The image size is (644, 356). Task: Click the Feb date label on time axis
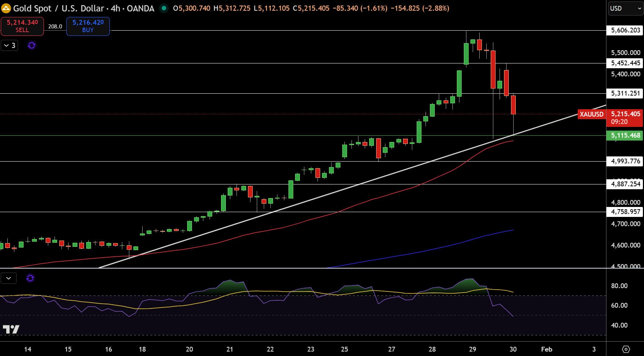(547, 349)
